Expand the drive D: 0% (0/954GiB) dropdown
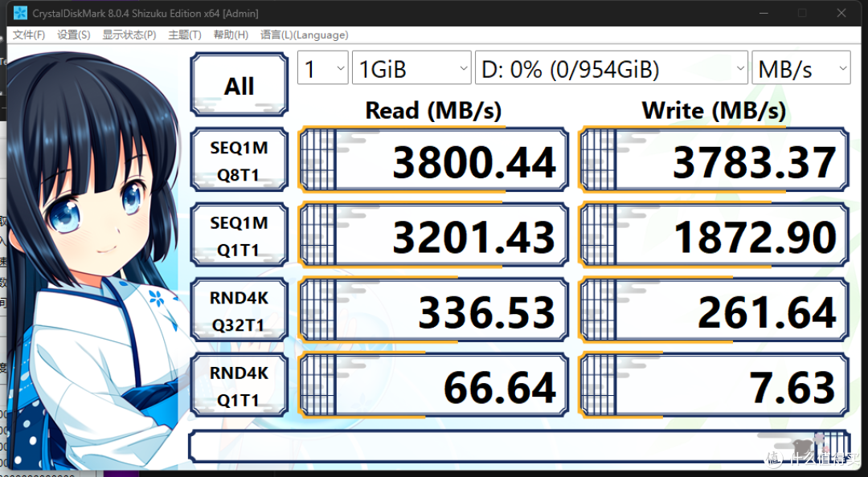Image resolution: width=868 pixels, height=477 pixels. point(611,68)
